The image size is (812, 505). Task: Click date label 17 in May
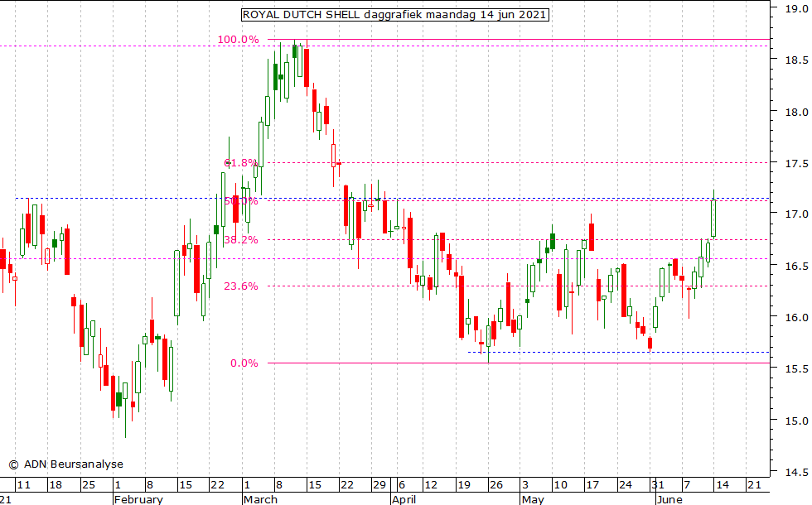tap(592, 485)
